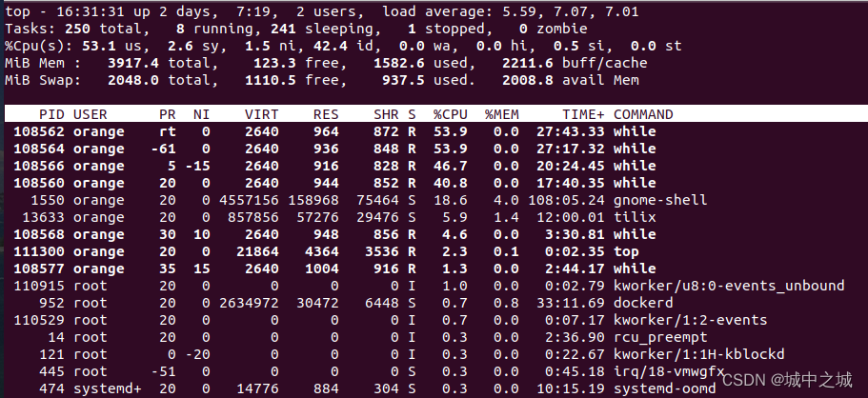Viewport: 868px width, 398px height.
Task: Click the systemd-oomd command name
Action: coord(665,389)
